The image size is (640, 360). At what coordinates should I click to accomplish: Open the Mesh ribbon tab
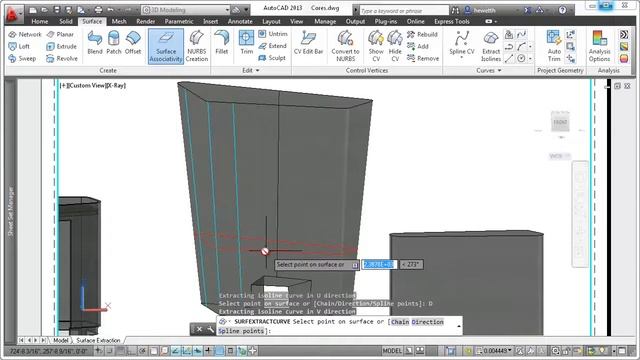[119, 21]
